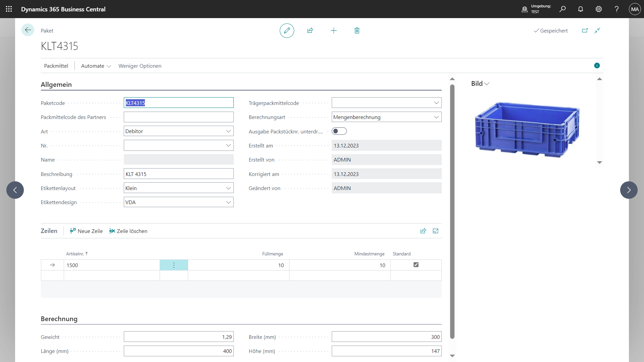Image resolution: width=644 pixels, height=362 pixels.
Task: Delete the record with trash icon
Action: click(x=357, y=31)
